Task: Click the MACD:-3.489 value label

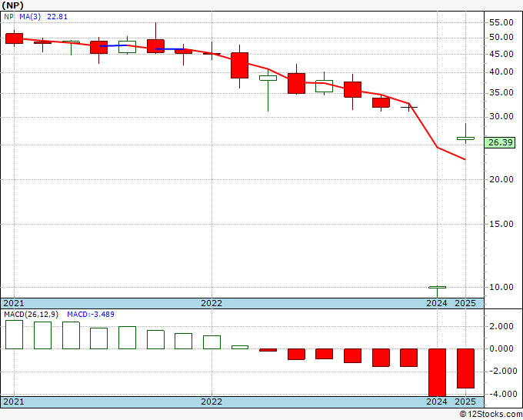Action: coord(91,315)
